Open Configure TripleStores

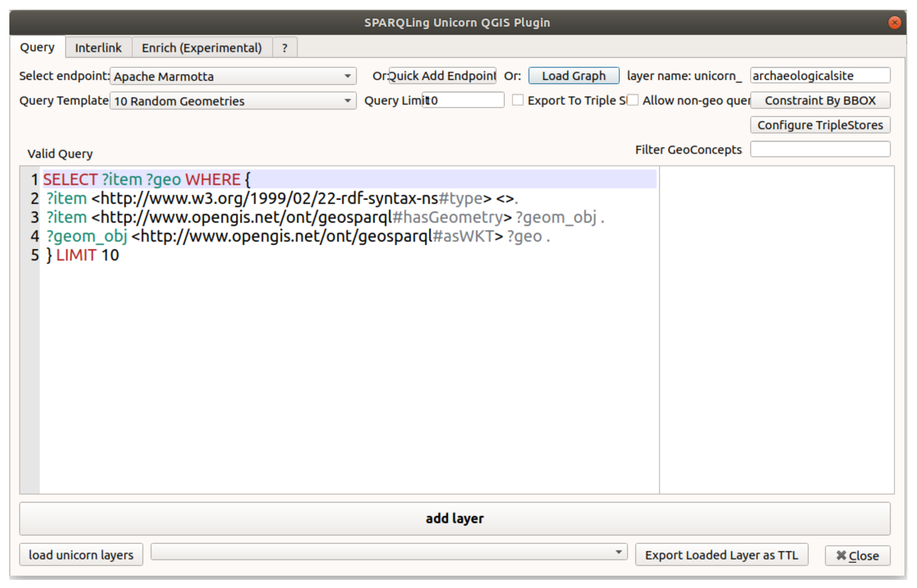point(820,125)
